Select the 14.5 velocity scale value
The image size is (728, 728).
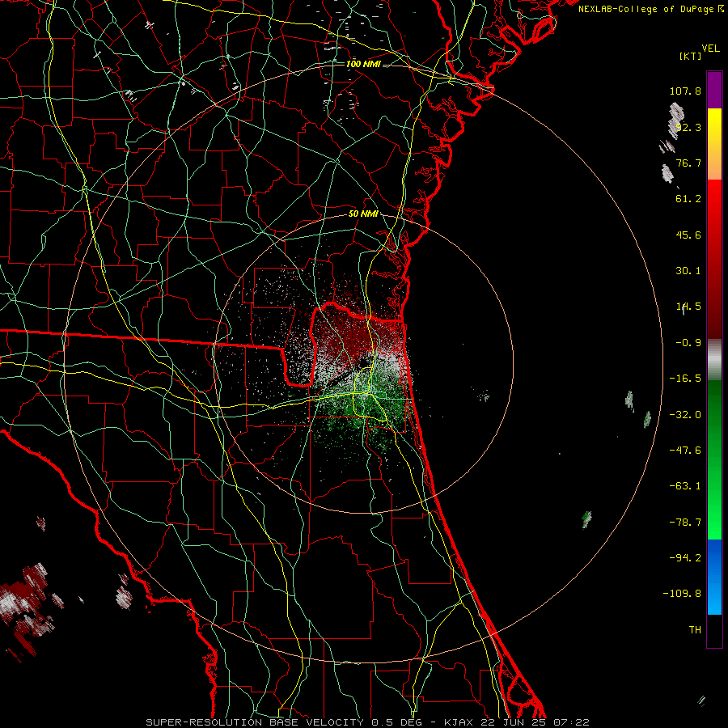[x=688, y=307]
